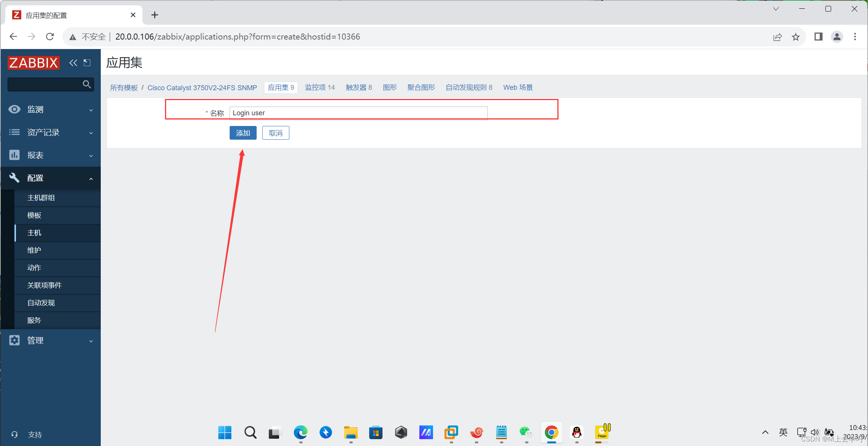Viewport: 868px width, 446px height.
Task: Close the 应用集的配置 tab
Action: click(133, 15)
